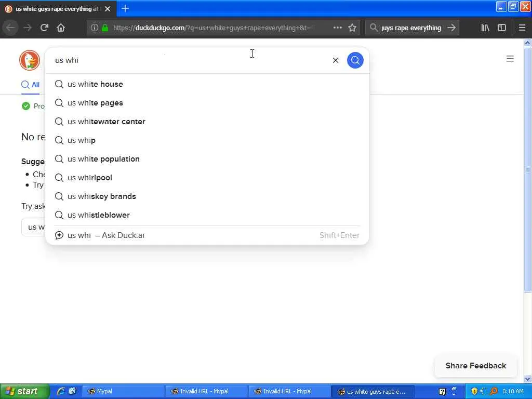This screenshot has height=399, width=532.
Task: Go back to previous page
Action: click(x=10, y=28)
